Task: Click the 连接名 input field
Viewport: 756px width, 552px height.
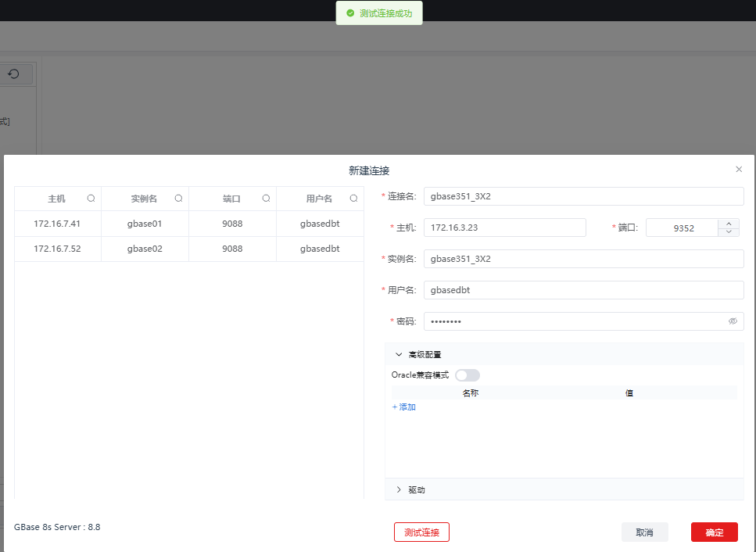Action: (583, 196)
